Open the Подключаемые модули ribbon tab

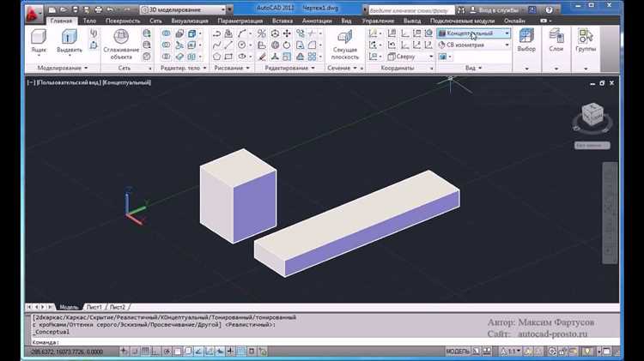pos(462,21)
